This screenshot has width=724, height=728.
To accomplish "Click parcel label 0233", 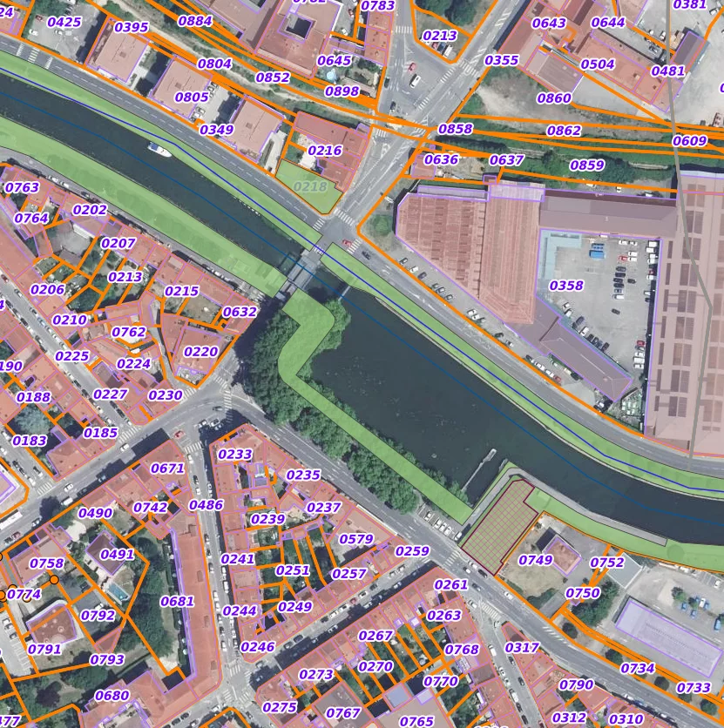I will pos(235,455).
